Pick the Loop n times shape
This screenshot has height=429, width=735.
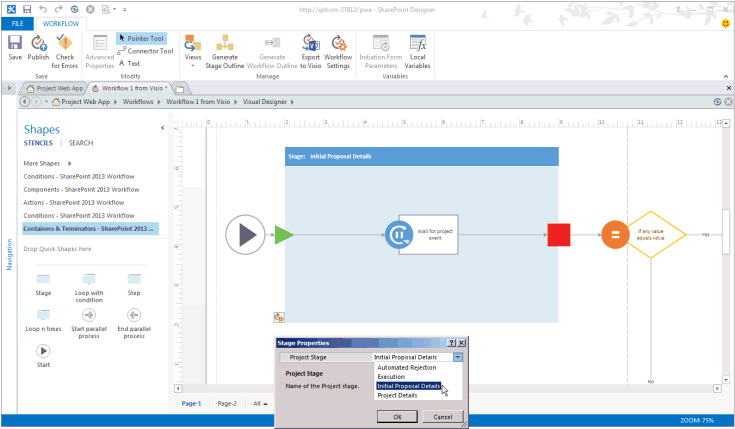[x=43, y=321]
